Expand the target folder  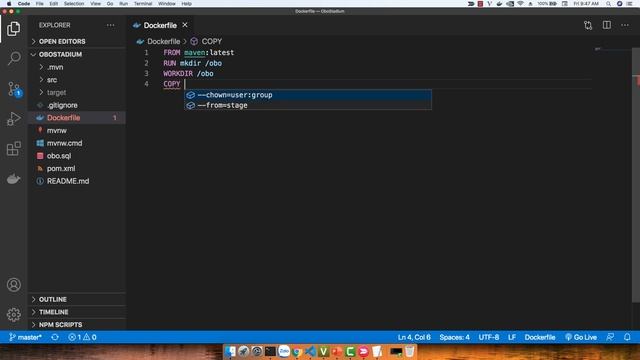point(77,92)
